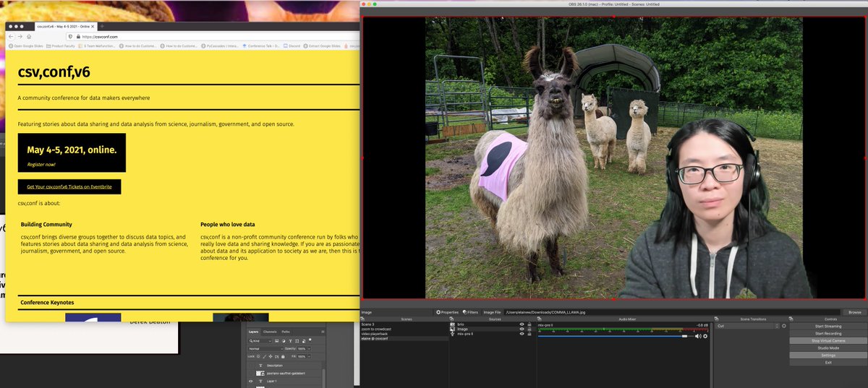Open audio settings gear for mix-pre II
The image size is (868, 388).
point(705,336)
